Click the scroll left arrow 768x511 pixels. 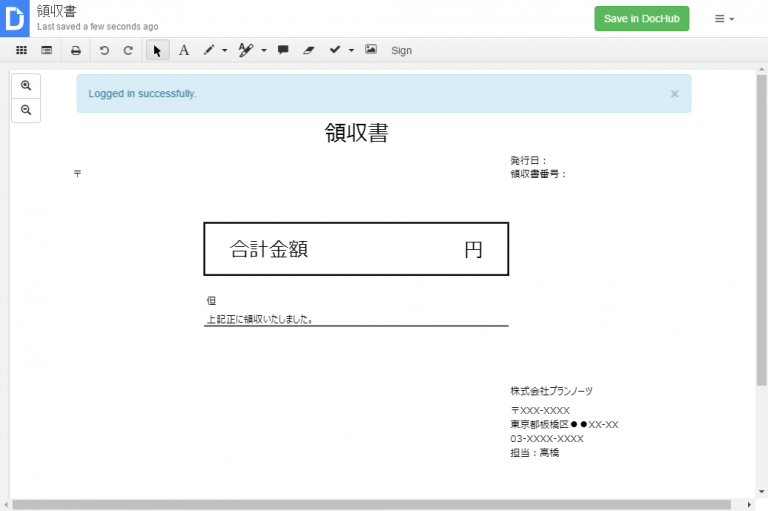(5, 505)
